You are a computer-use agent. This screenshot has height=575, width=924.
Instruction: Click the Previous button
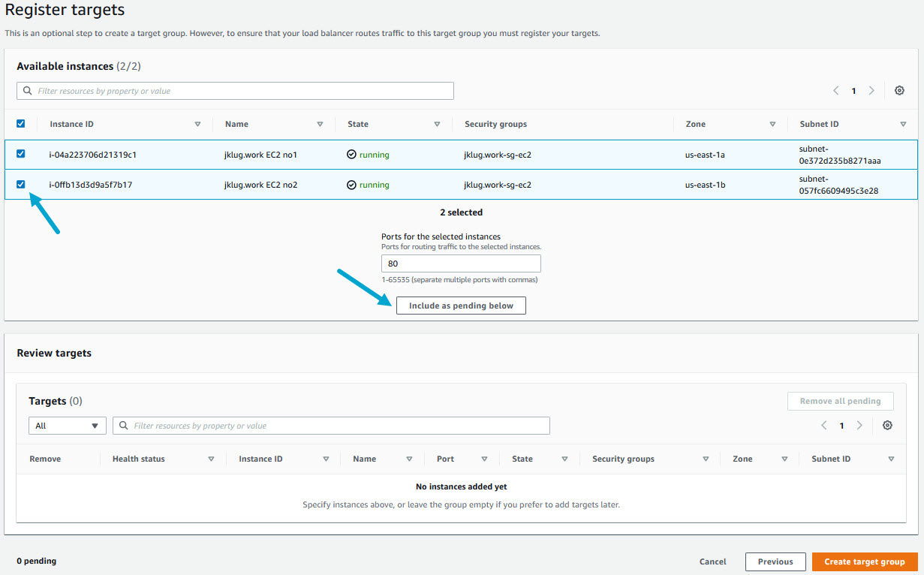click(775, 561)
